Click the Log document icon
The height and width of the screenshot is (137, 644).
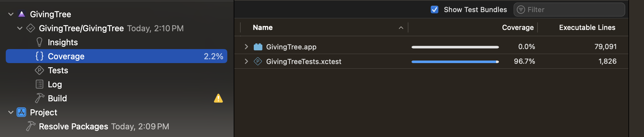pyautogui.click(x=40, y=84)
